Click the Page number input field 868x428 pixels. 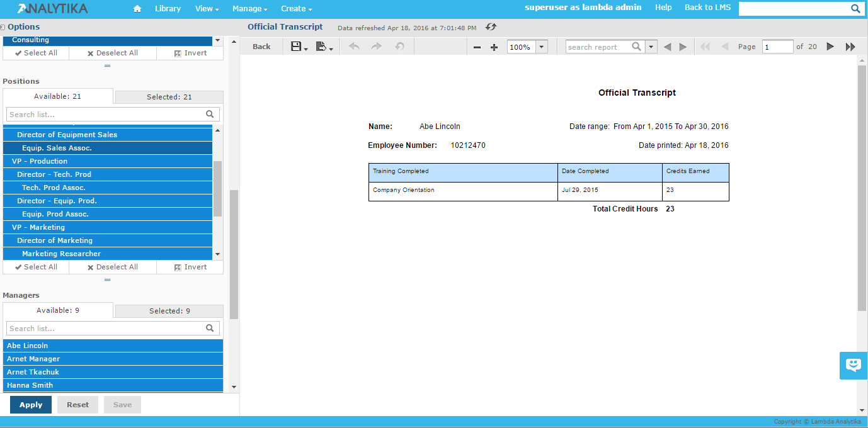click(777, 47)
